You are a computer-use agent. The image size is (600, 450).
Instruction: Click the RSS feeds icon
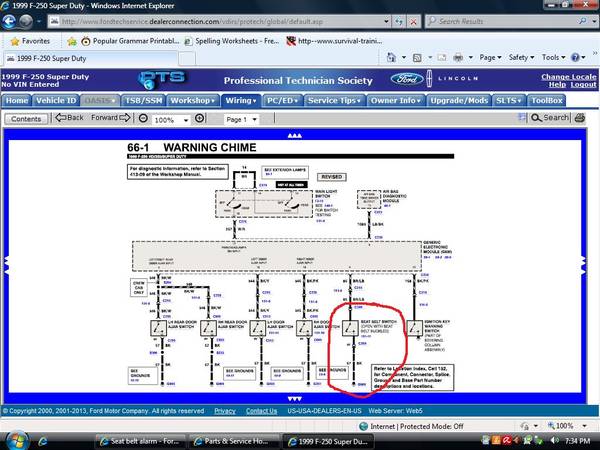coord(417,57)
